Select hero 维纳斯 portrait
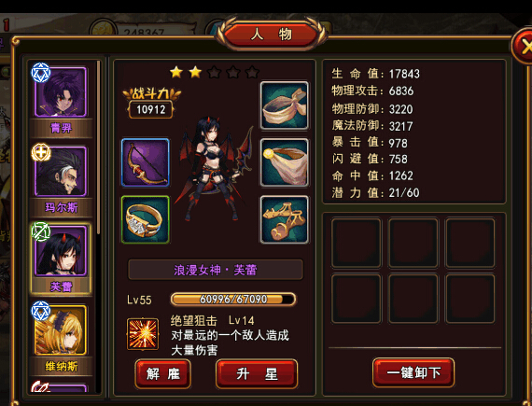Screen dimensions: 532x406 [x=61, y=330]
